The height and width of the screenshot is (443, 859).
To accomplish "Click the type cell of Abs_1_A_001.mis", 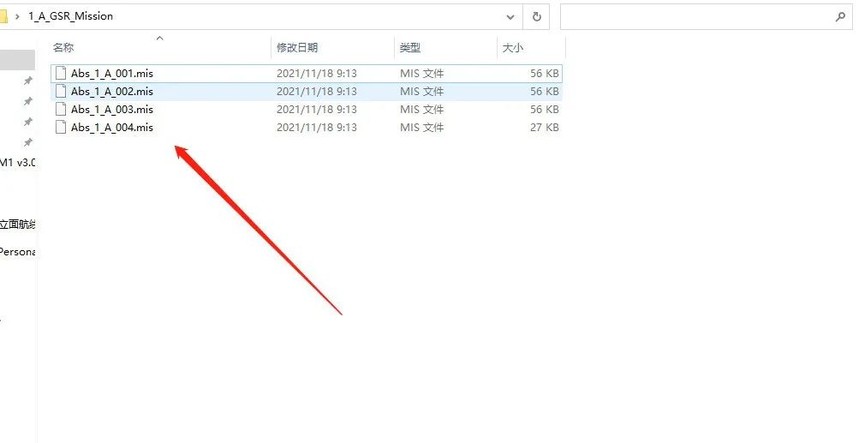I will click(422, 73).
